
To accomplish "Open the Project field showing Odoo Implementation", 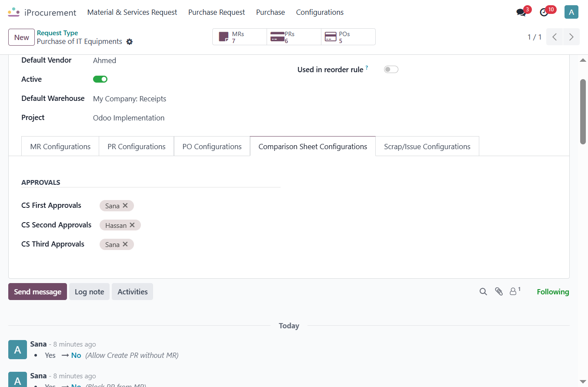I will click(129, 118).
